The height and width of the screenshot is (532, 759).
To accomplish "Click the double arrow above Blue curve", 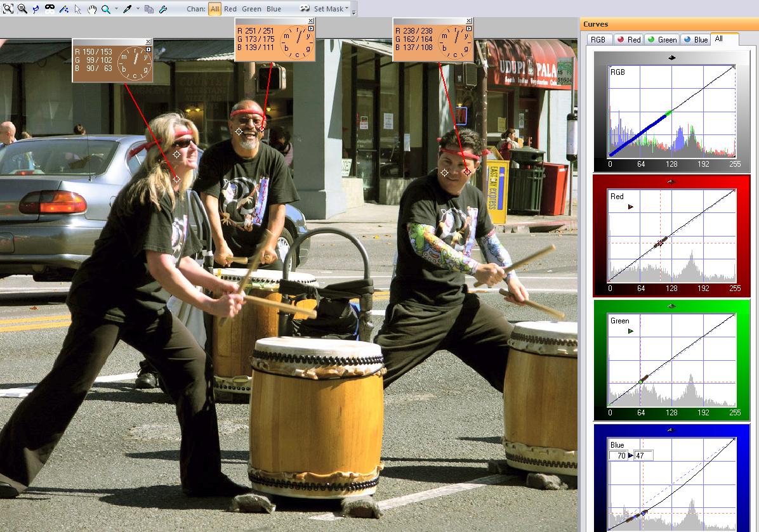I will tap(672, 430).
